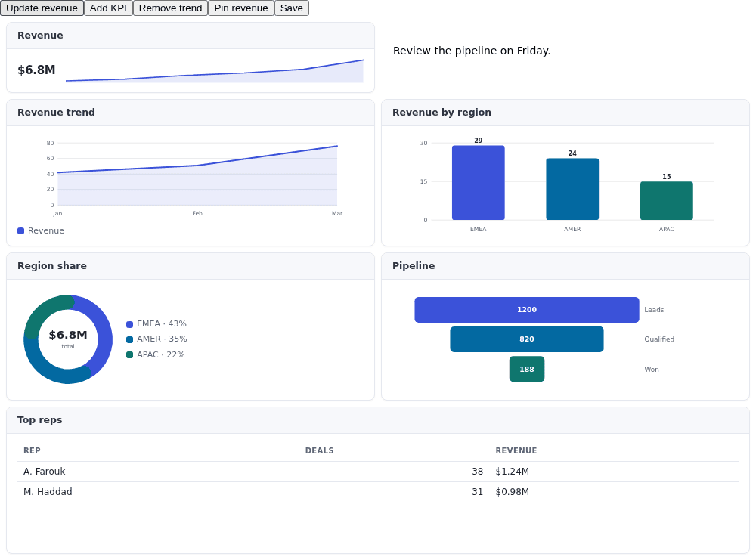Click the REP column header
756x560 pixels.
[x=32, y=450]
